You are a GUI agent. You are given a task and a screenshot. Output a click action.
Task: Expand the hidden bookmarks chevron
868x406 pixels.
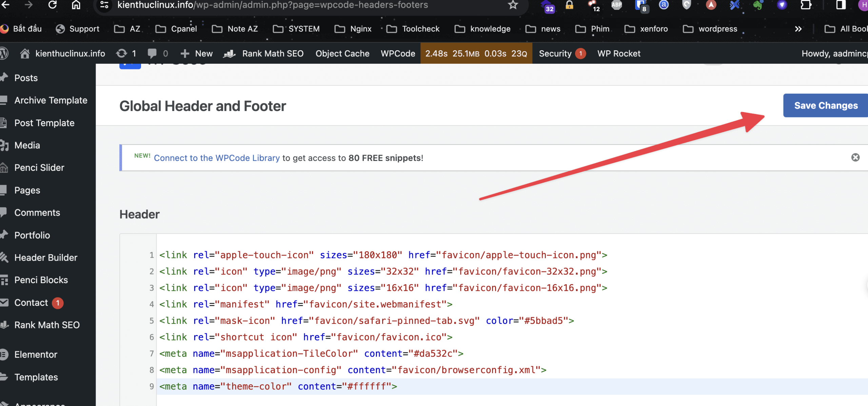[798, 29]
